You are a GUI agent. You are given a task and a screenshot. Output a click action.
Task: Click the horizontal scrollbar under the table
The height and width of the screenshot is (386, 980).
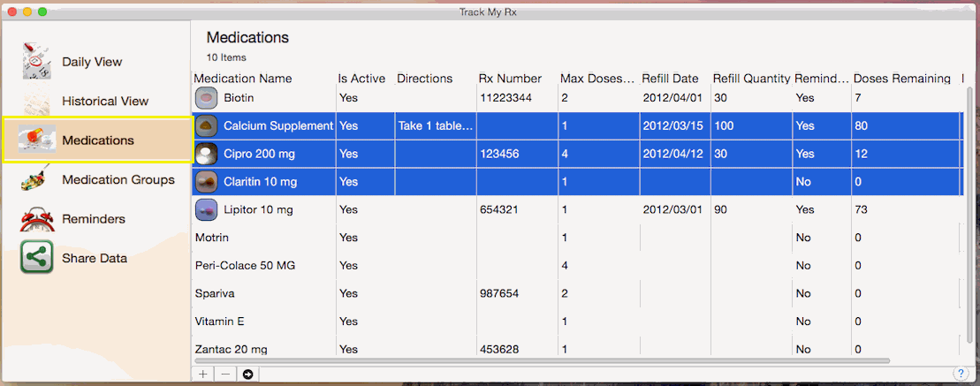point(574,360)
